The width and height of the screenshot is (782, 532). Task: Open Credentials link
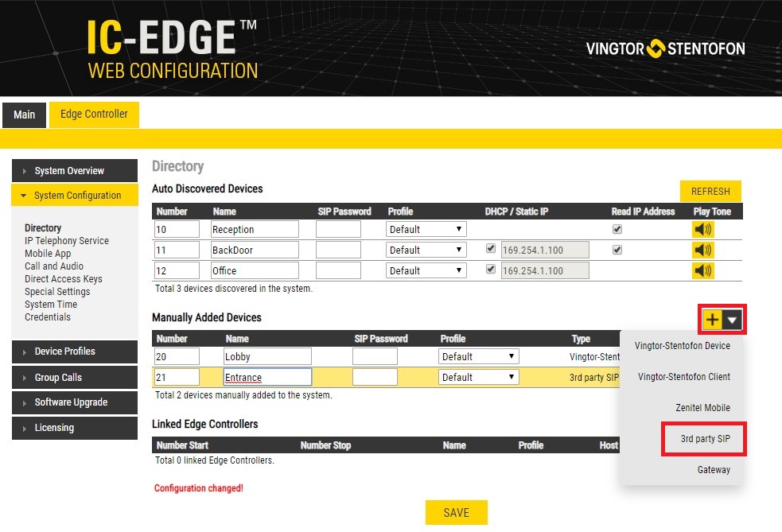[x=48, y=316]
